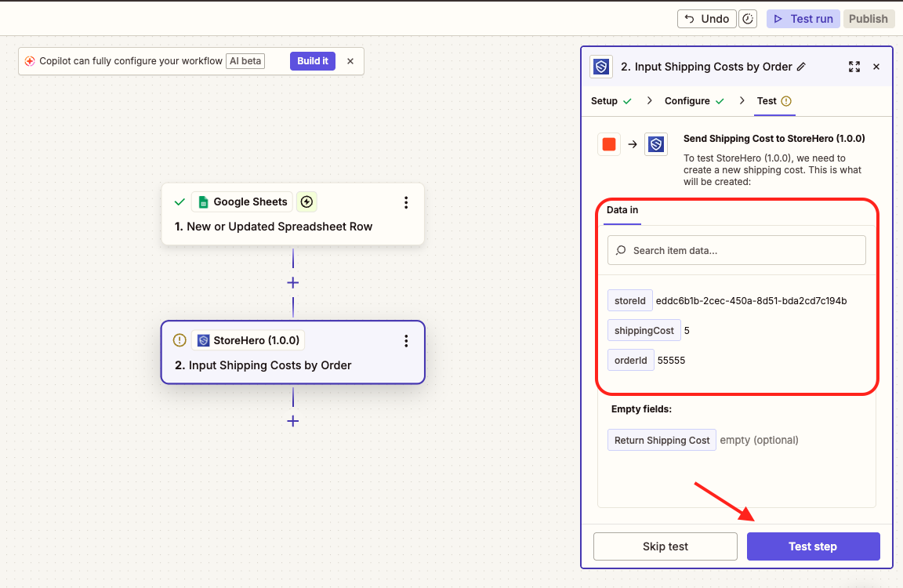This screenshot has height=588, width=903.
Task: Dismiss the Copilot banner
Action: tap(350, 61)
